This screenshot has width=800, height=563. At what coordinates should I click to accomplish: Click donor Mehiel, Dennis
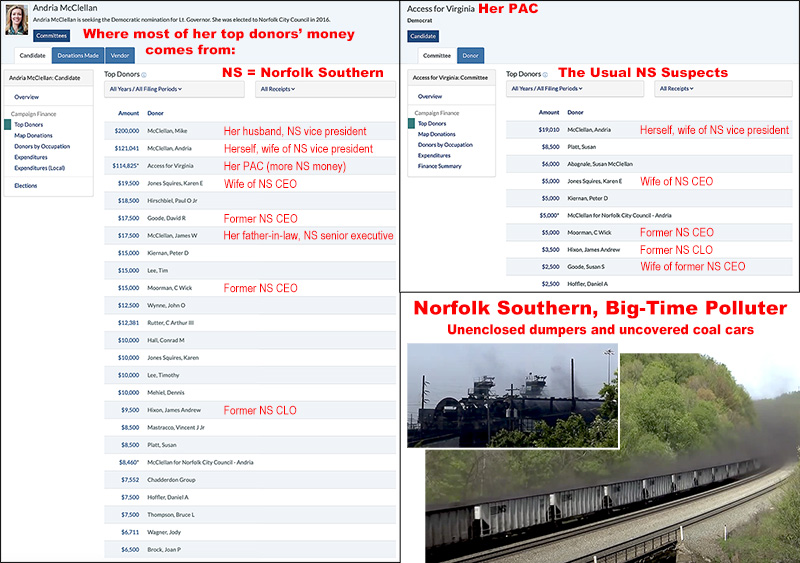coord(166,393)
